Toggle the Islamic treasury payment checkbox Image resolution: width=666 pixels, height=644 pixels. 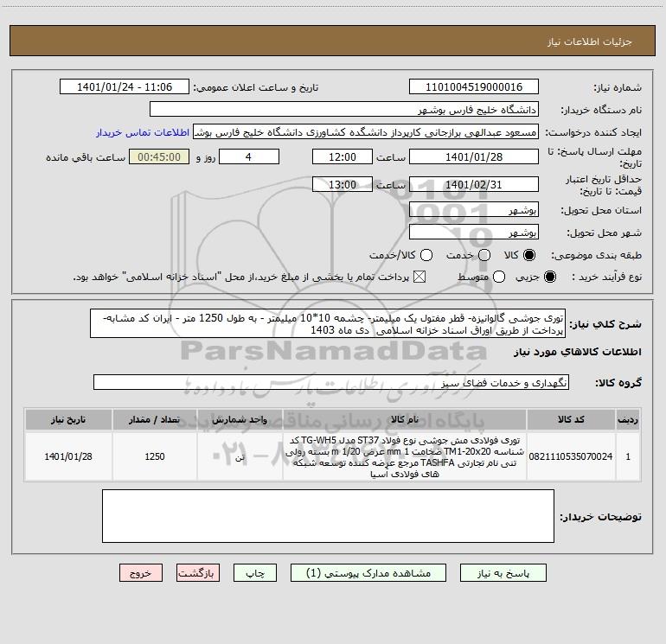click(x=419, y=277)
